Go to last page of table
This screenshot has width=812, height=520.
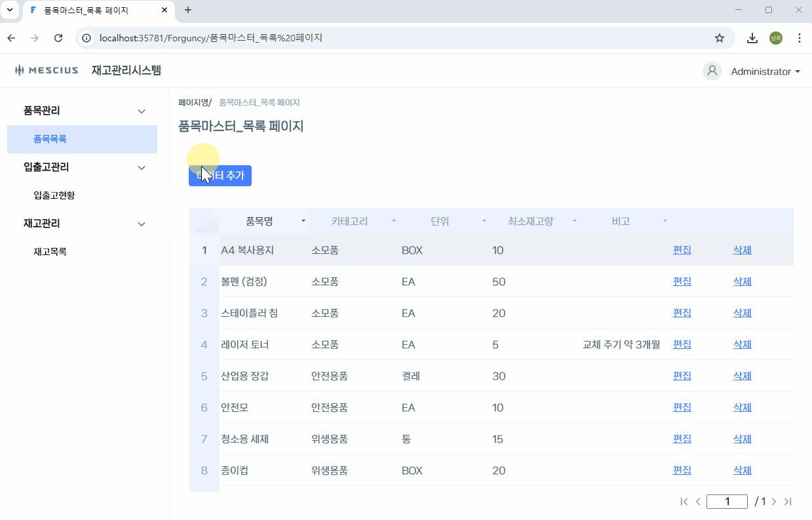[x=788, y=502]
